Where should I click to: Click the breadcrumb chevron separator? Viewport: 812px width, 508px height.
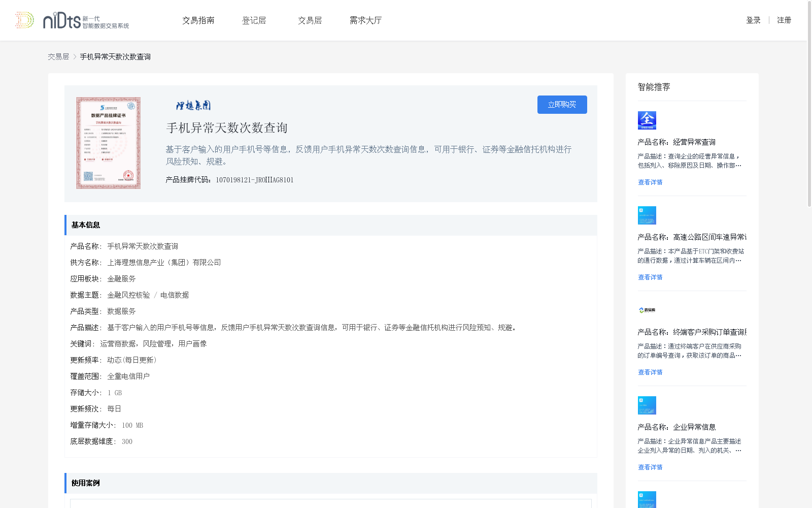(75, 57)
